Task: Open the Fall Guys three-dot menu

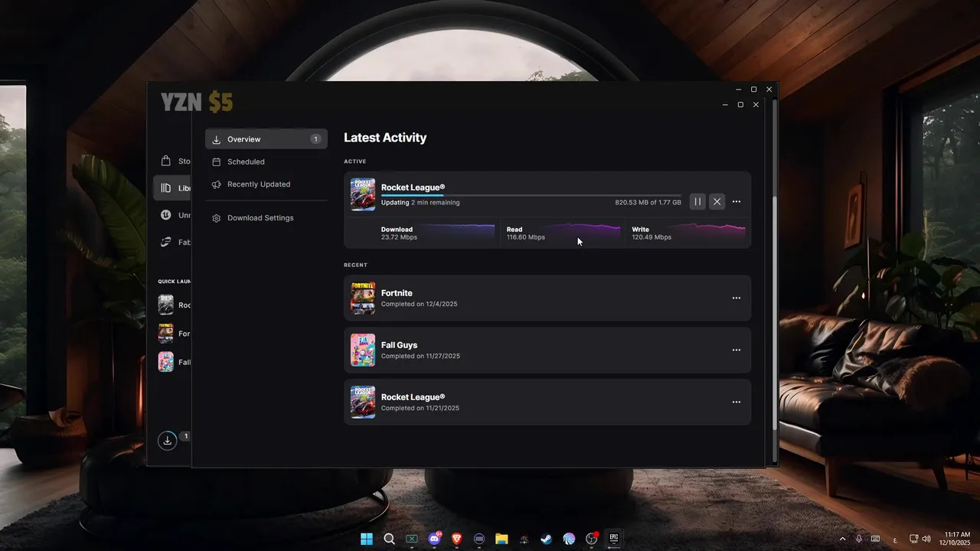Action: (x=737, y=350)
